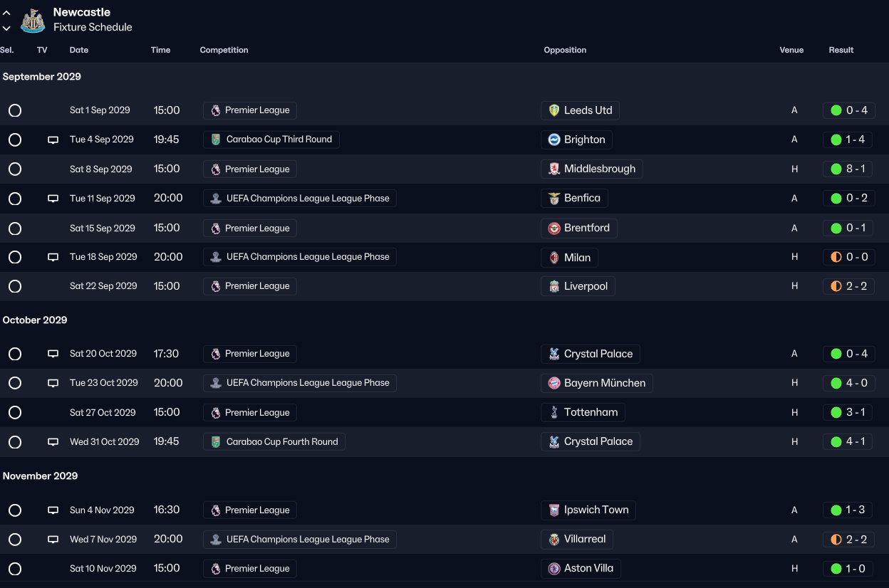Open the Carabao Cup Third Round competition link

tap(271, 140)
